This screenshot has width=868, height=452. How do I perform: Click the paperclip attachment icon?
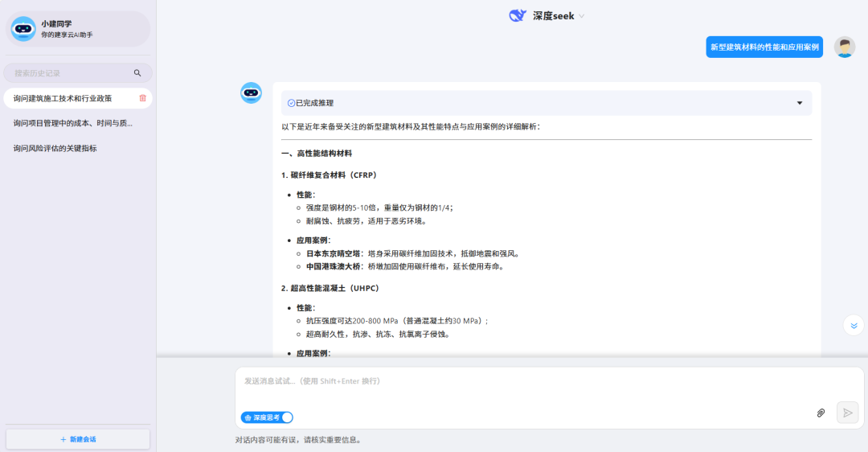pos(821,413)
